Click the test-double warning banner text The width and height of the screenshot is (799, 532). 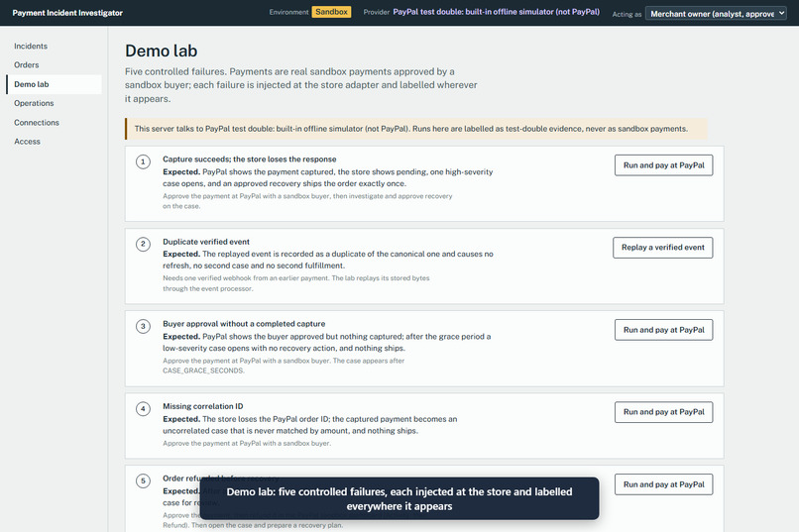[410, 129]
